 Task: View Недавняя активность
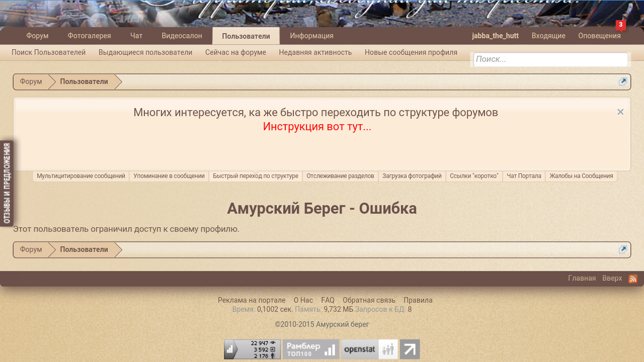pos(315,52)
